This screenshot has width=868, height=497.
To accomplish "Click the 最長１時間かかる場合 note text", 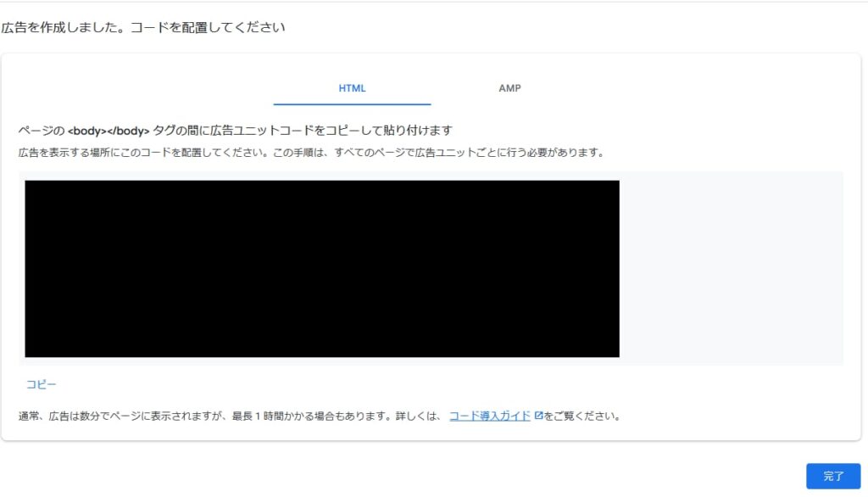I will click(x=287, y=416).
